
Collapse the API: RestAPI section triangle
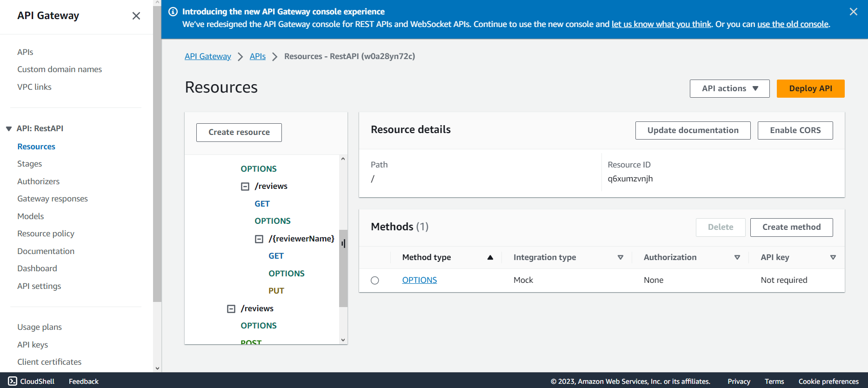(x=9, y=129)
